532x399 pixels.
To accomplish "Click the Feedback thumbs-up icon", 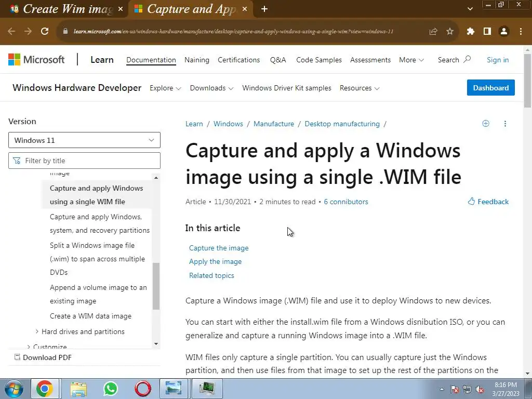I will [471, 201].
